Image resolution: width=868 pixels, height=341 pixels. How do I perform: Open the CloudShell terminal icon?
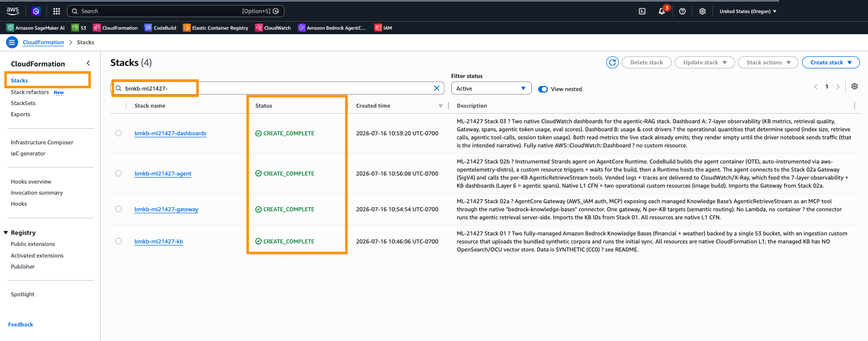pyautogui.click(x=642, y=11)
